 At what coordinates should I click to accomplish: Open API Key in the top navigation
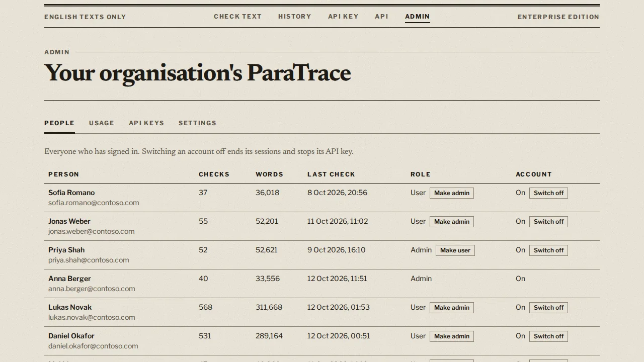coord(343,17)
